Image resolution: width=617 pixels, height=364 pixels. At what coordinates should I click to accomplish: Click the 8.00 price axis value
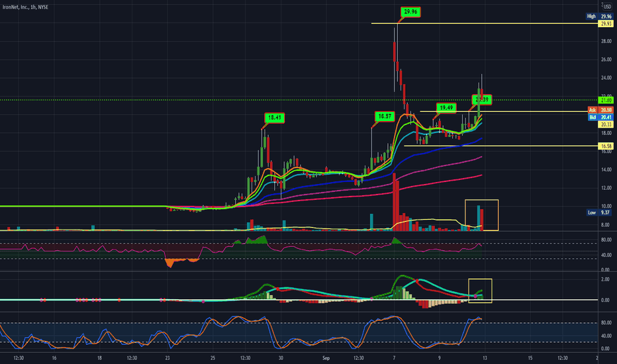pos(606,225)
